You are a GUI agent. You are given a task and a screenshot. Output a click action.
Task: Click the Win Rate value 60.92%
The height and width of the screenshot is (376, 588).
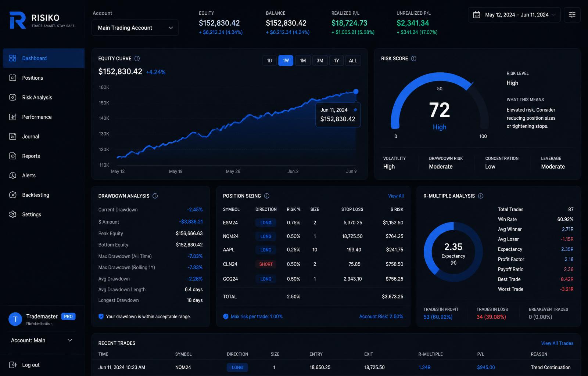[565, 219]
